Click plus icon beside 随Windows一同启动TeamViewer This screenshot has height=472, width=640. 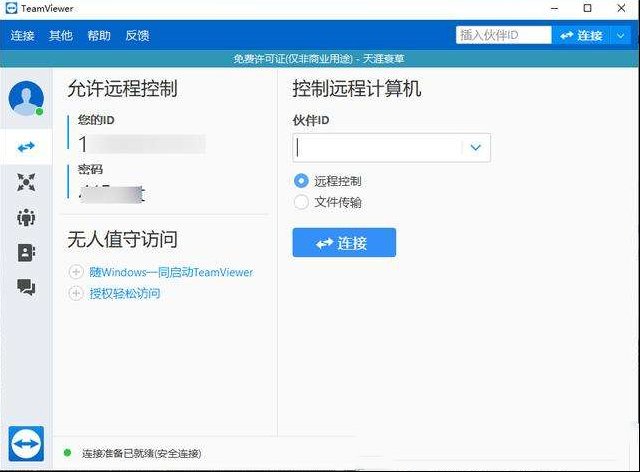(76, 272)
